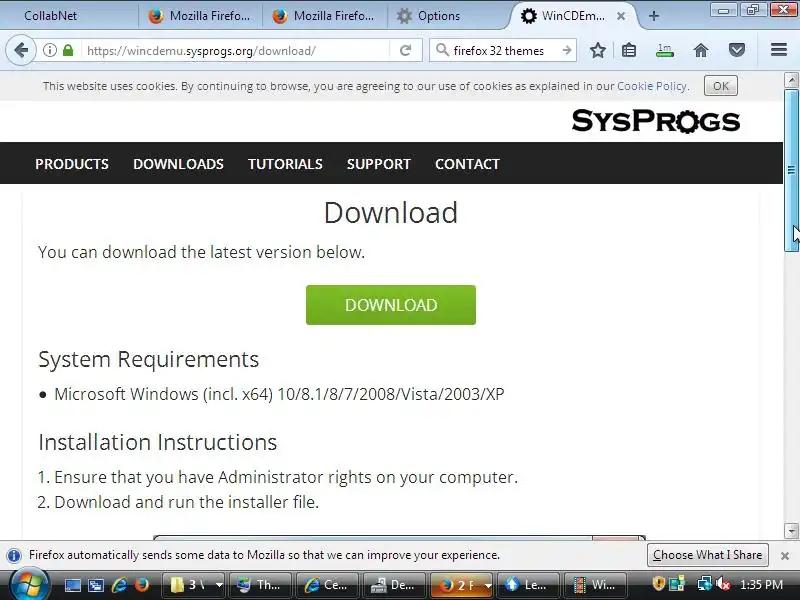Click the 1:35 PM clock
Screen dimensions: 800x600
click(x=761, y=585)
